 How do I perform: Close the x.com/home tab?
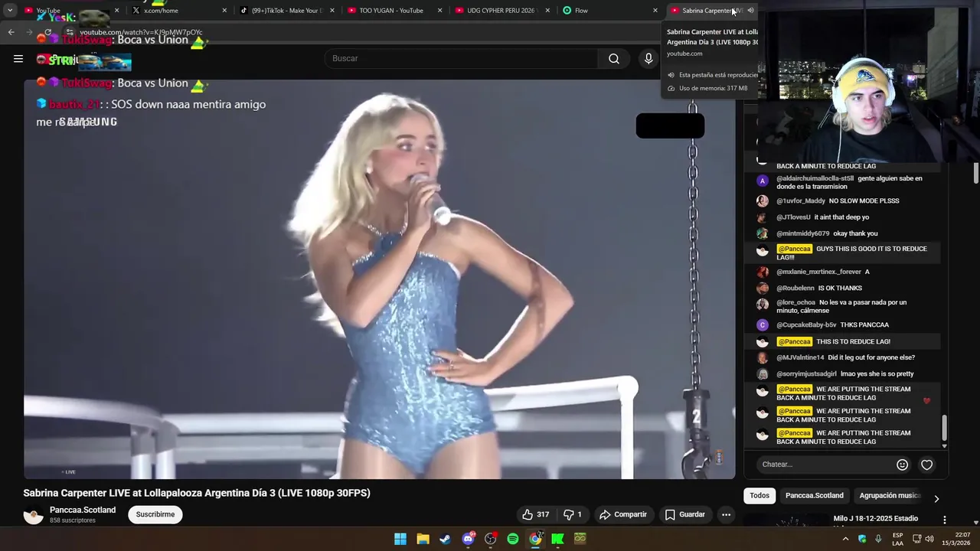pos(224,11)
